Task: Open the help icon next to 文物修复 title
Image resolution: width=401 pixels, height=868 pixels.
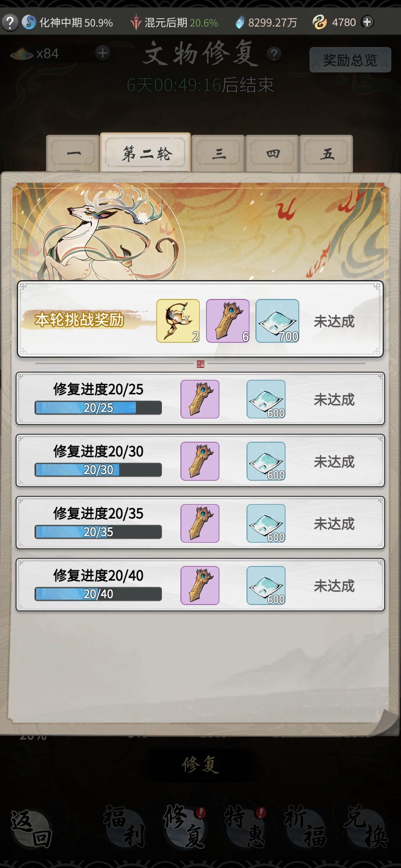Action: (274, 55)
